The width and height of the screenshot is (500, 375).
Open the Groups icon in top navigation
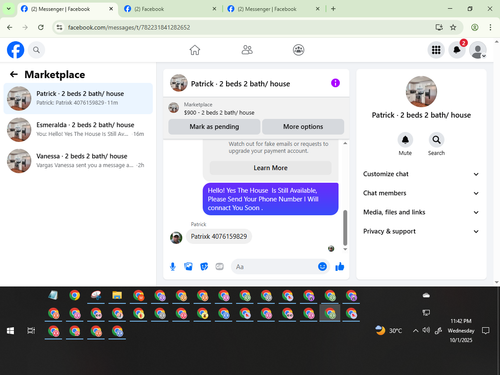point(298,50)
